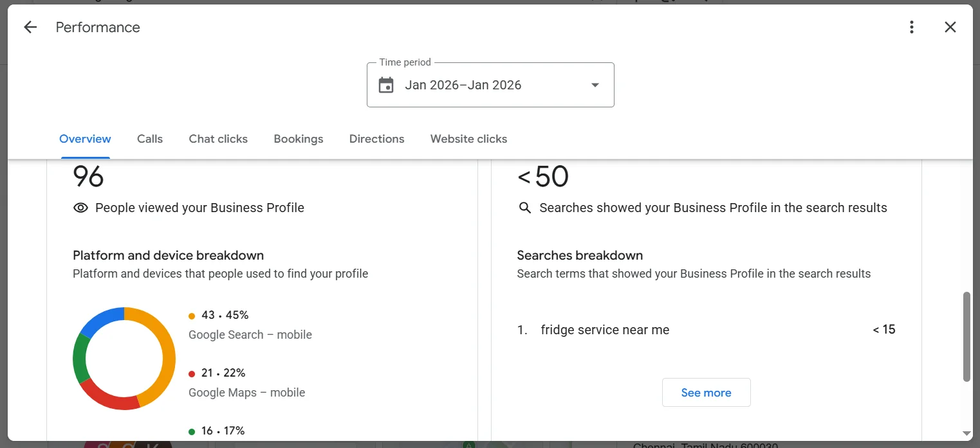Click the red legend dot for 21

click(192, 373)
